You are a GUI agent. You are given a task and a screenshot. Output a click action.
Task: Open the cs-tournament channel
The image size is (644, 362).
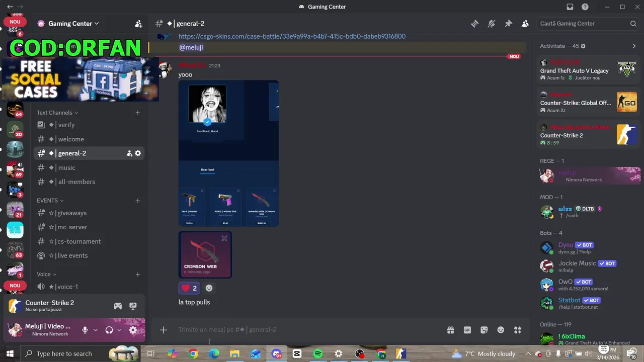(89, 241)
